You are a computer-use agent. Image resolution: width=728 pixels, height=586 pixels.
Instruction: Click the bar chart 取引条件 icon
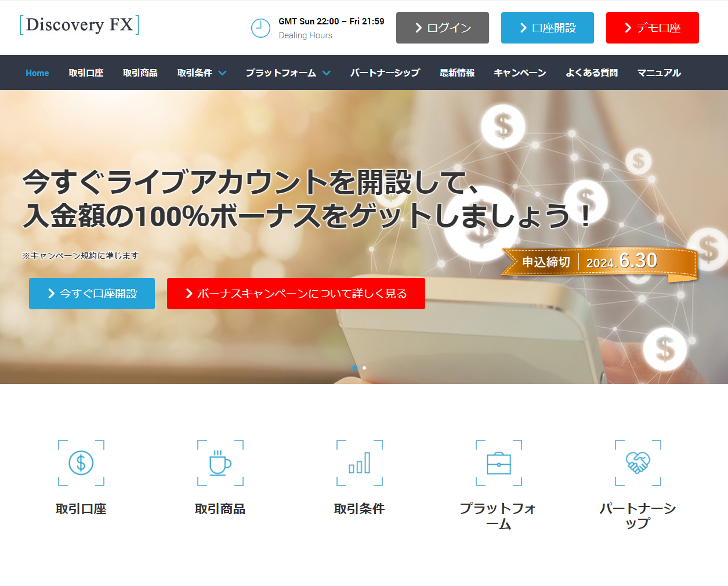(x=360, y=463)
